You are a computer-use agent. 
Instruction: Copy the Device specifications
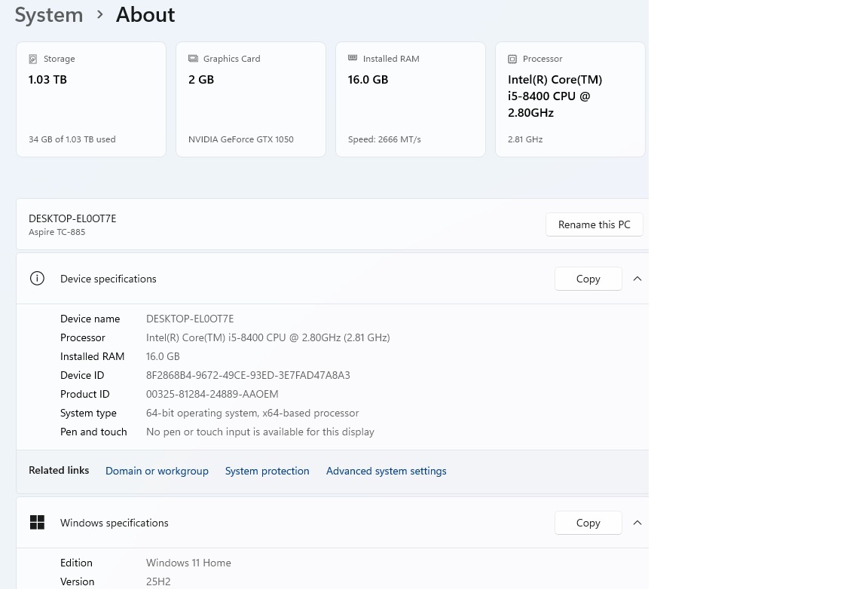pos(588,279)
